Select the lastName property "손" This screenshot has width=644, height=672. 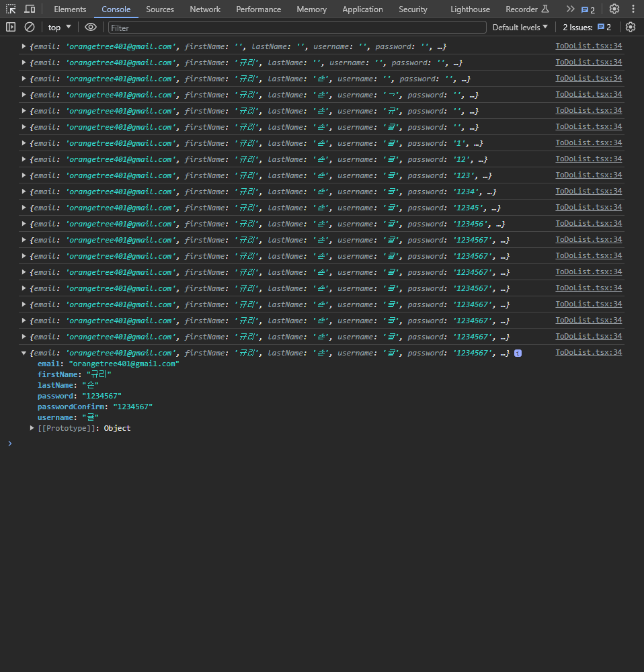pos(90,385)
